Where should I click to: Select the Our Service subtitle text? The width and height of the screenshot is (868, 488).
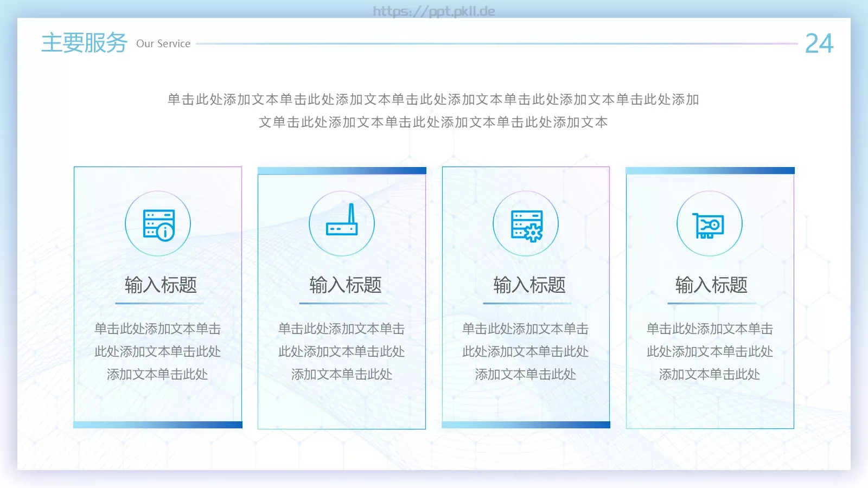coord(163,44)
